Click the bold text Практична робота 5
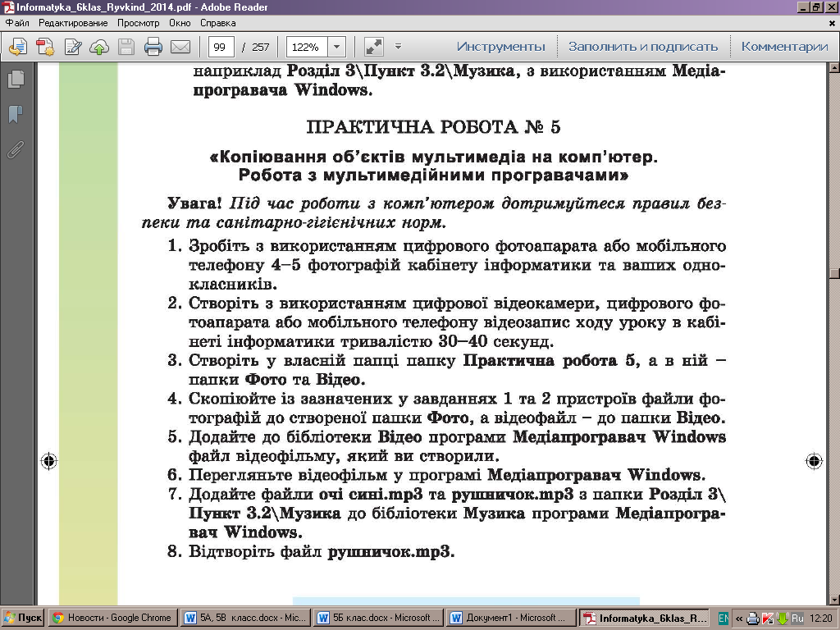 [550, 361]
